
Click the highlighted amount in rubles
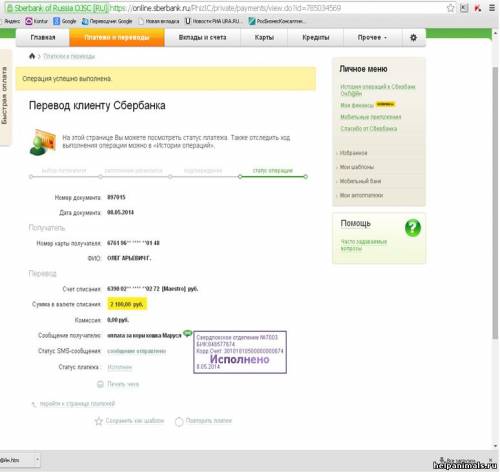click(x=127, y=304)
